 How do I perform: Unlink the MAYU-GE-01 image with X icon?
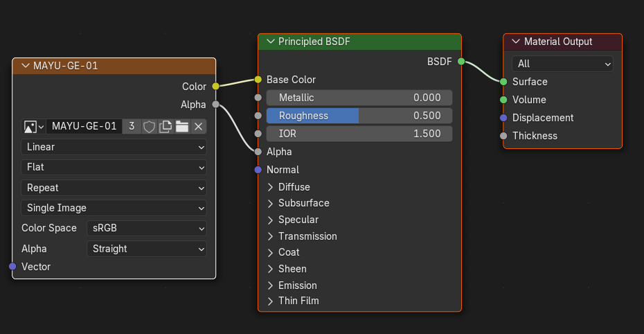198,126
